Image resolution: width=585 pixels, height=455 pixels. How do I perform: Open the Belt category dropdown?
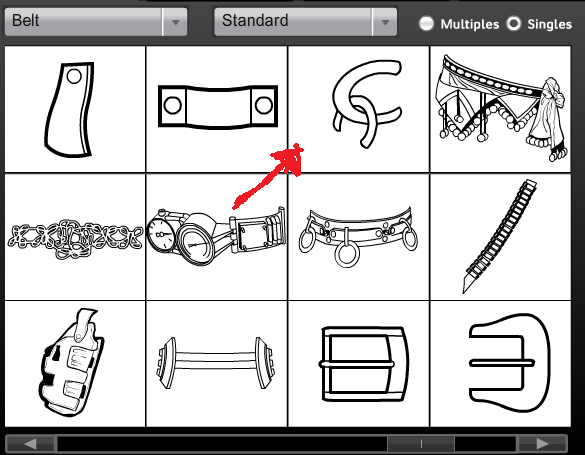pos(96,22)
